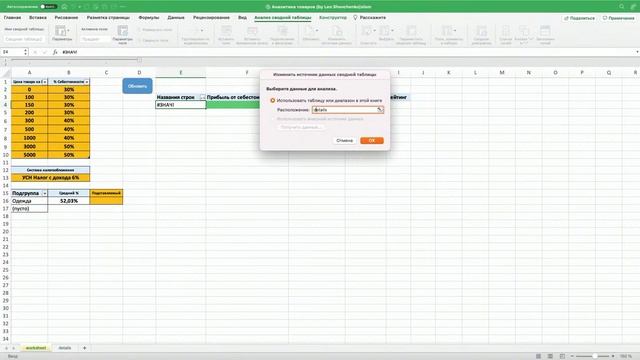The image size is (640, 360).
Task: Click the Select All corner triangle
Action: [x=6, y=73]
